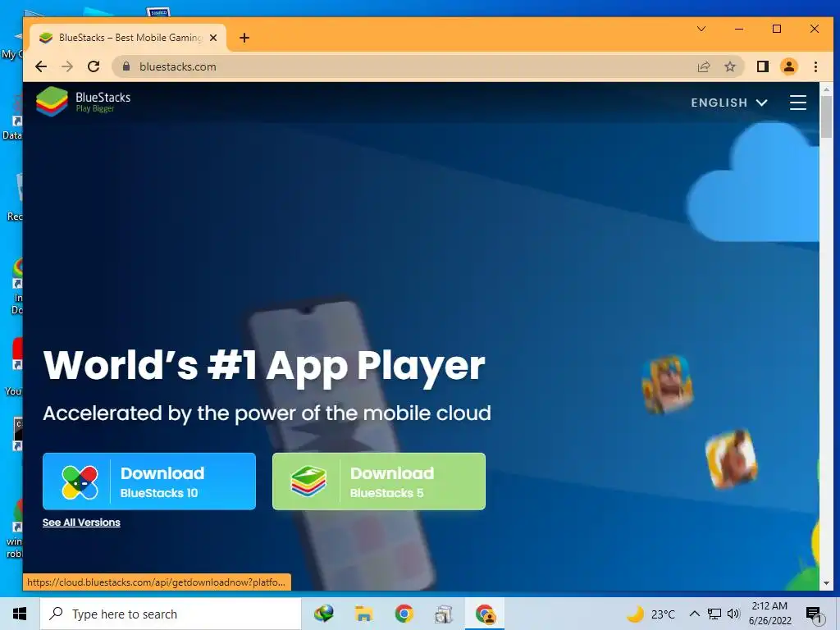This screenshot has height=630, width=840.
Task: Click the share page icon in address bar
Action: pos(703,66)
